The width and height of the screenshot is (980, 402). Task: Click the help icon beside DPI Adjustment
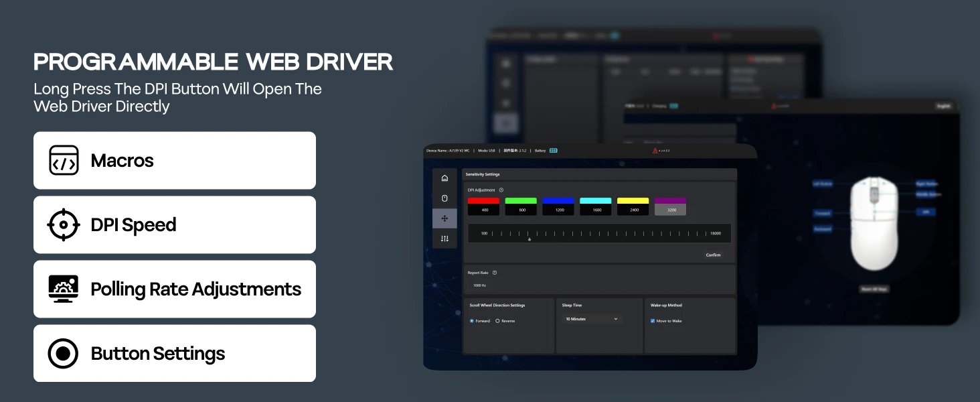coord(501,190)
